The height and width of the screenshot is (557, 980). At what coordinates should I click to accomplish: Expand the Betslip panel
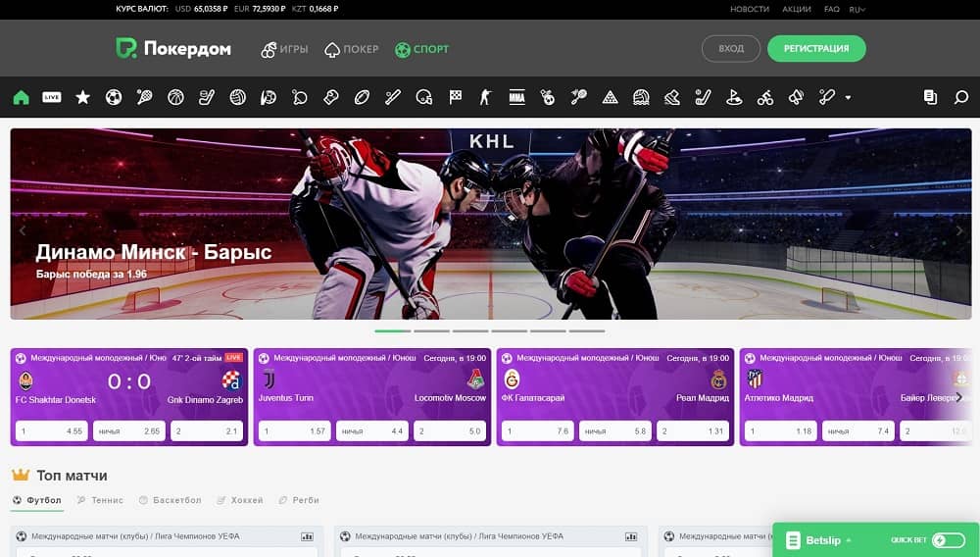click(828, 540)
